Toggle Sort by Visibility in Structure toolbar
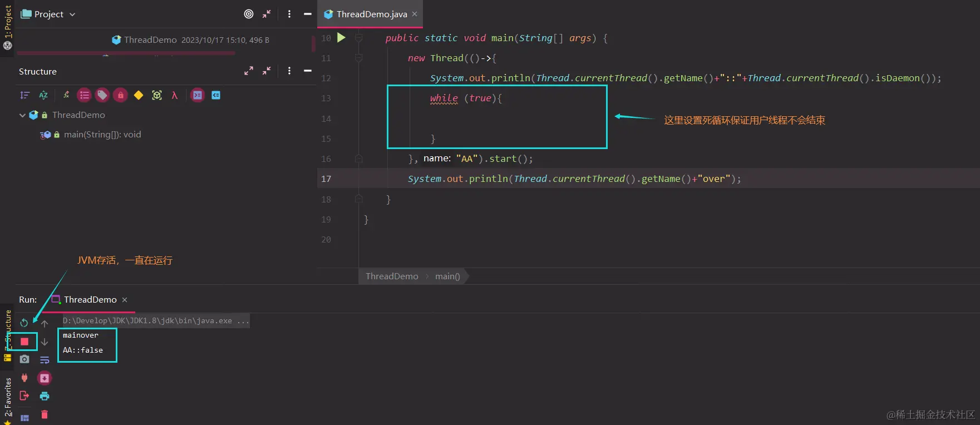The height and width of the screenshot is (425, 980). (x=24, y=95)
